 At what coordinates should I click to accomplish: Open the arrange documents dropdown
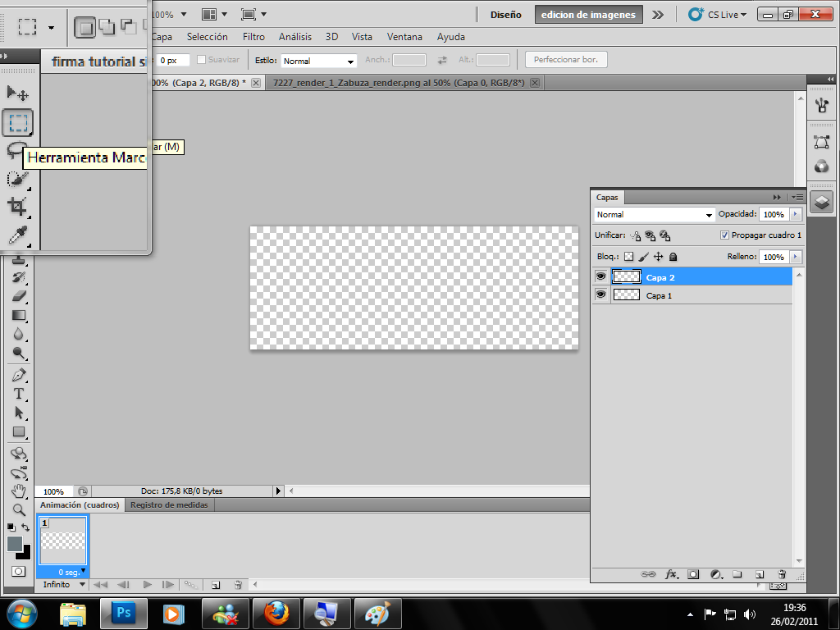(214, 15)
